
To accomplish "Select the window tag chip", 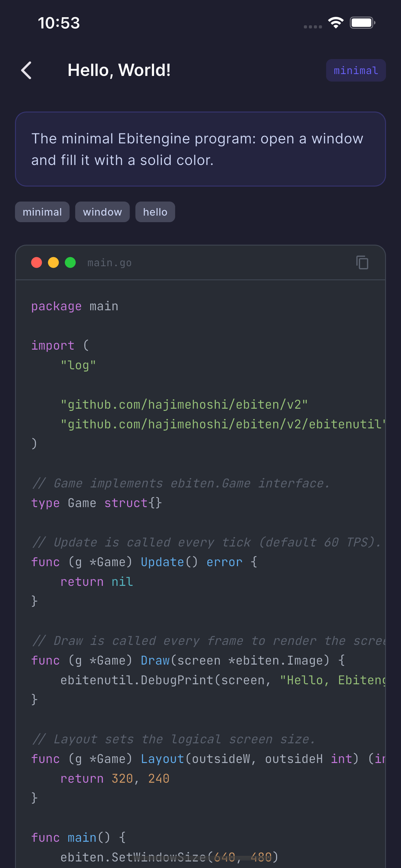I will [x=102, y=212].
